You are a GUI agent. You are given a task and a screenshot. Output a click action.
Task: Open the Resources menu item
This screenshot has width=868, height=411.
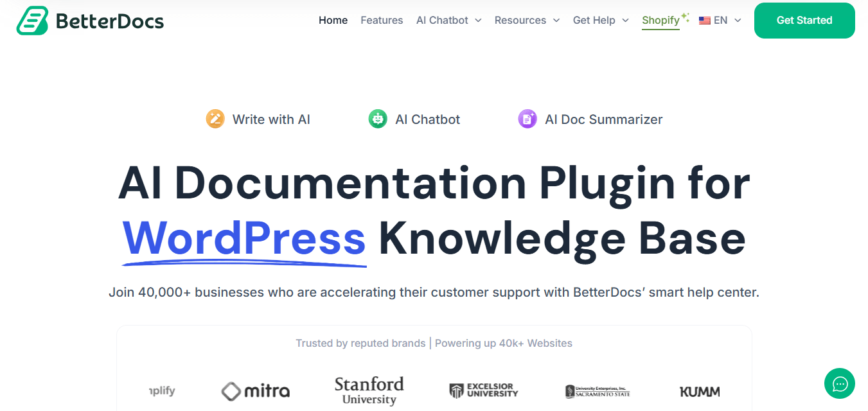click(520, 21)
